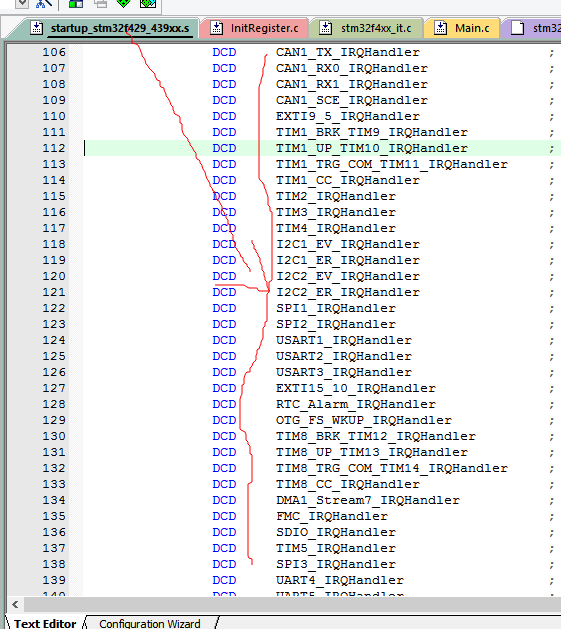Click OTG_FS_WKUP_IRQHandler text
The width and height of the screenshot is (561, 629).
point(364,421)
